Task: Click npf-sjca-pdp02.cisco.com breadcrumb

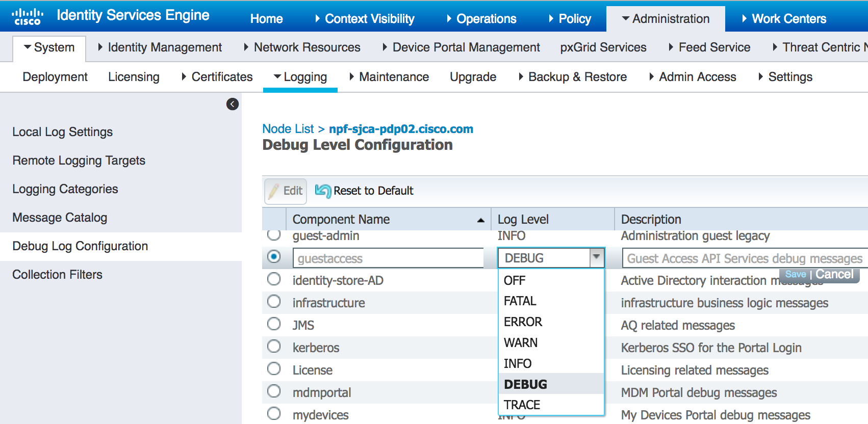Action: tap(401, 129)
